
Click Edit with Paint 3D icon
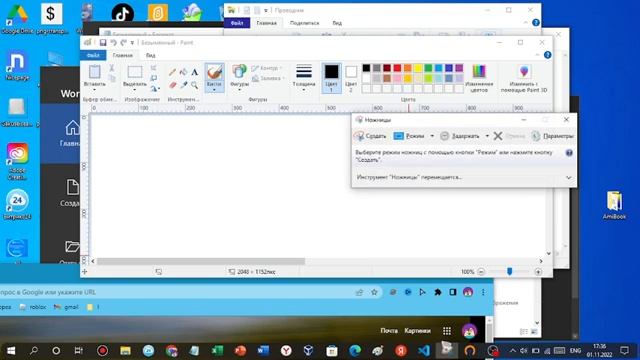pyautogui.click(x=524, y=72)
